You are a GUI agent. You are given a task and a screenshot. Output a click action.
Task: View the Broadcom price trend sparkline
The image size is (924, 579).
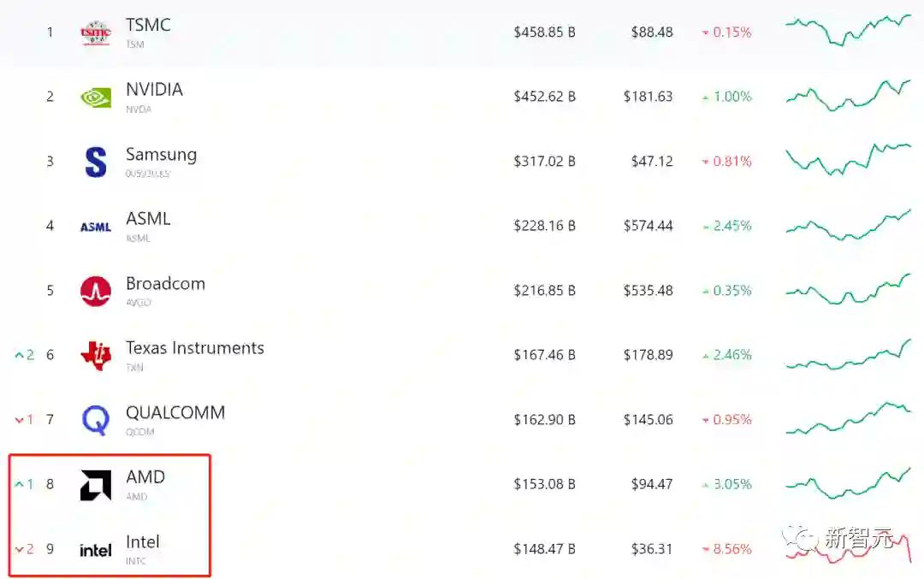pos(848,290)
